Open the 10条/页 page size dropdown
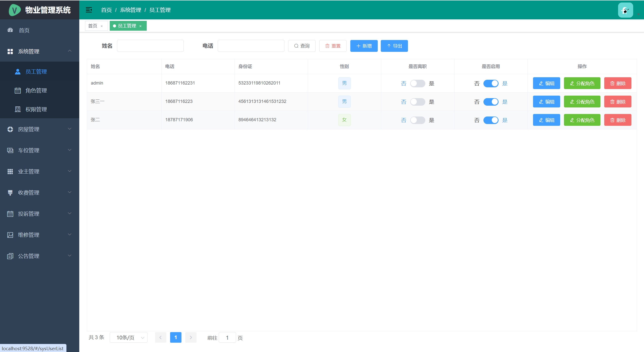The height and width of the screenshot is (352, 644). (128, 338)
